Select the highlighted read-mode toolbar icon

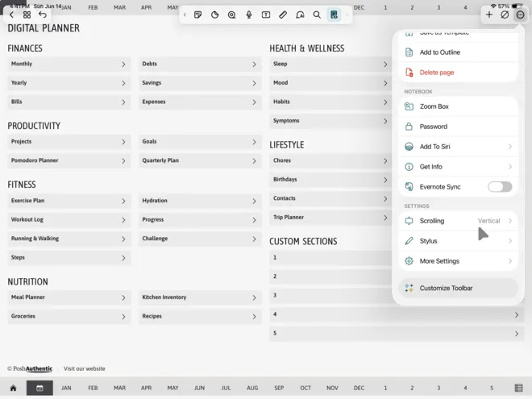pyautogui.click(x=334, y=15)
